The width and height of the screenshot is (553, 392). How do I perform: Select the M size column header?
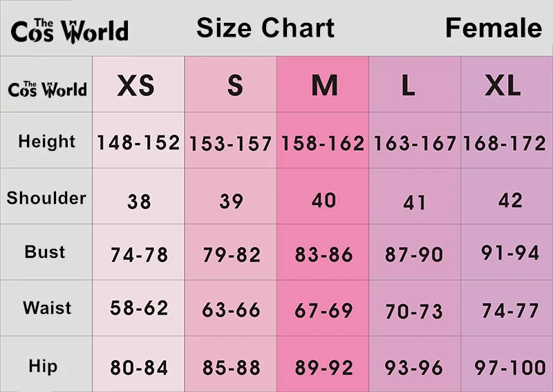point(324,86)
